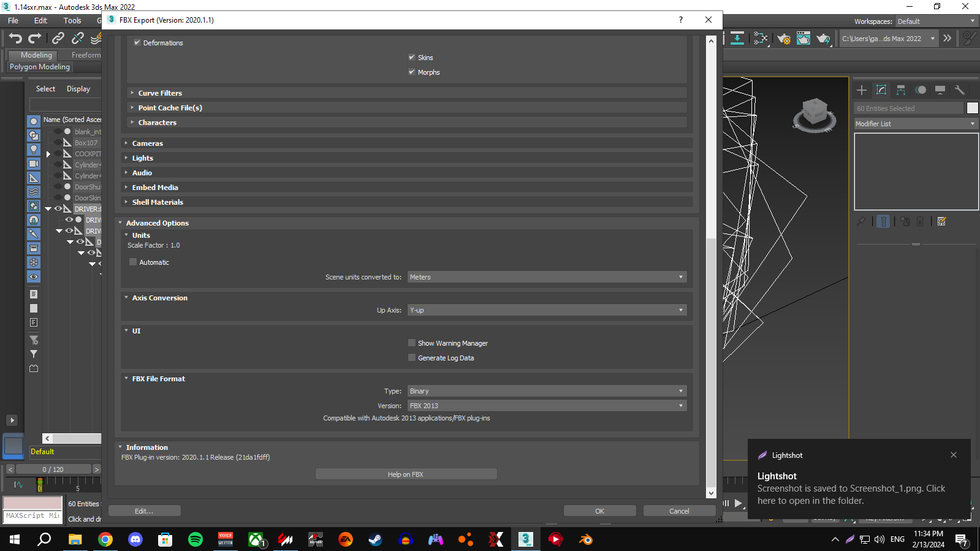Screen dimensions: 980x551
Task: Enable Automatic units checkbox
Action: click(x=133, y=262)
